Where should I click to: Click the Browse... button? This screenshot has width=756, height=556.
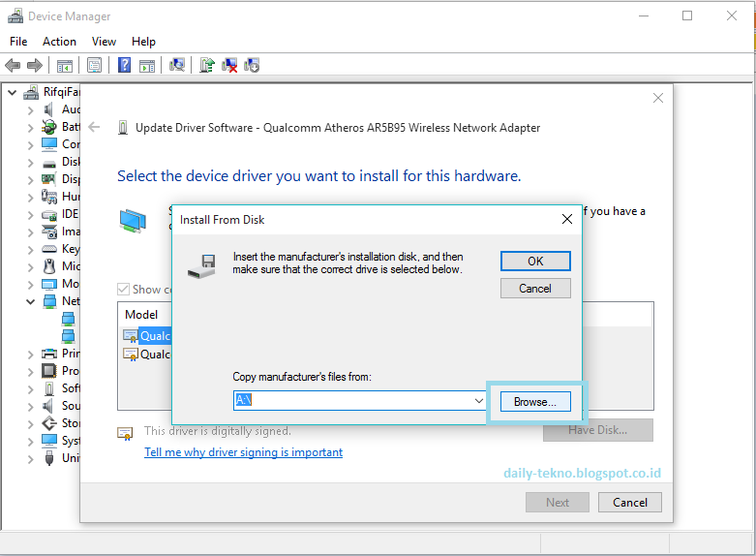click(535, 402)
